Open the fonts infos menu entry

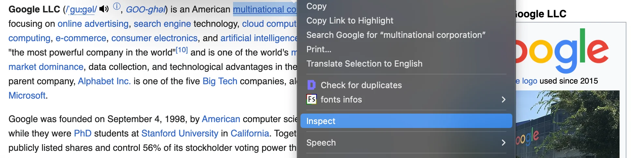tap(406, 100)
